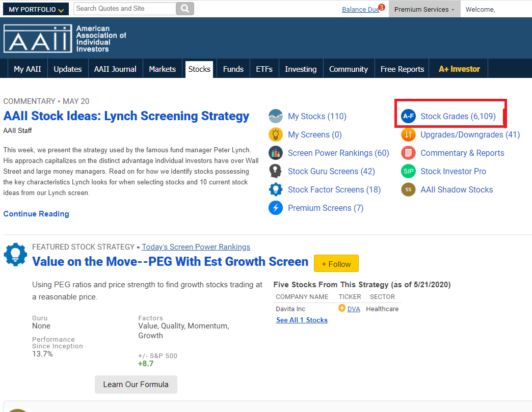532x412 pixels.
Task: Open the My AAII tab
Action: (28, 69)
